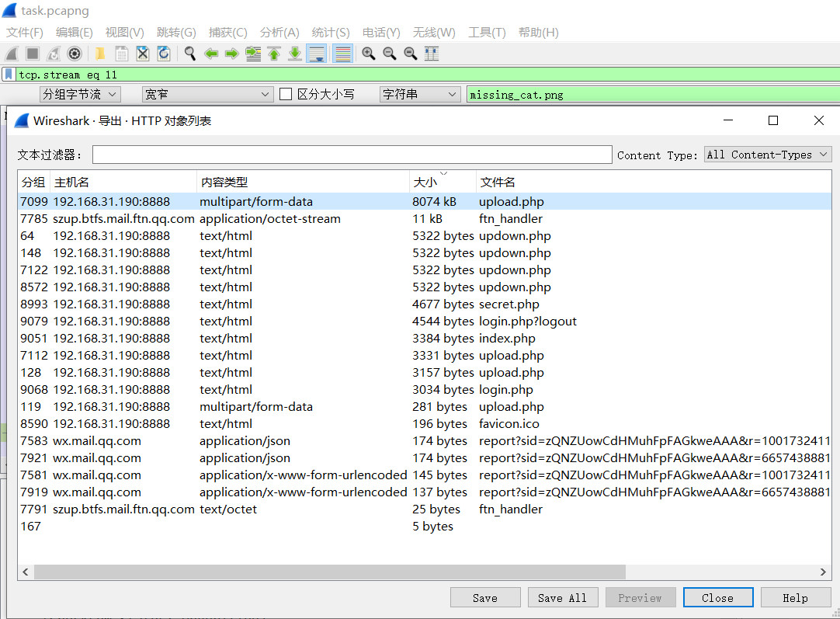The height and width of the screenshot is (619, 840).
Task: Open capture options gear icon
Action: (75, 54)
